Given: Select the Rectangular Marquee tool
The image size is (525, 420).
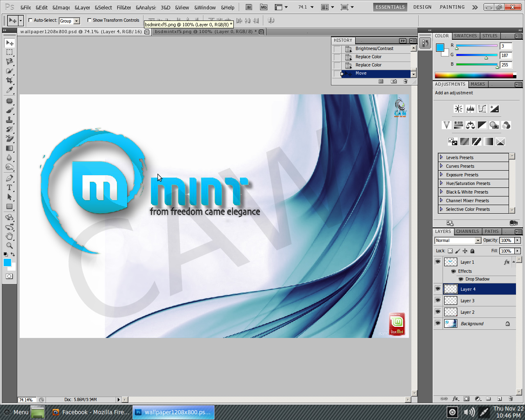Looking at the screenshot, I should pyautogui.click(x=9, y=52).
